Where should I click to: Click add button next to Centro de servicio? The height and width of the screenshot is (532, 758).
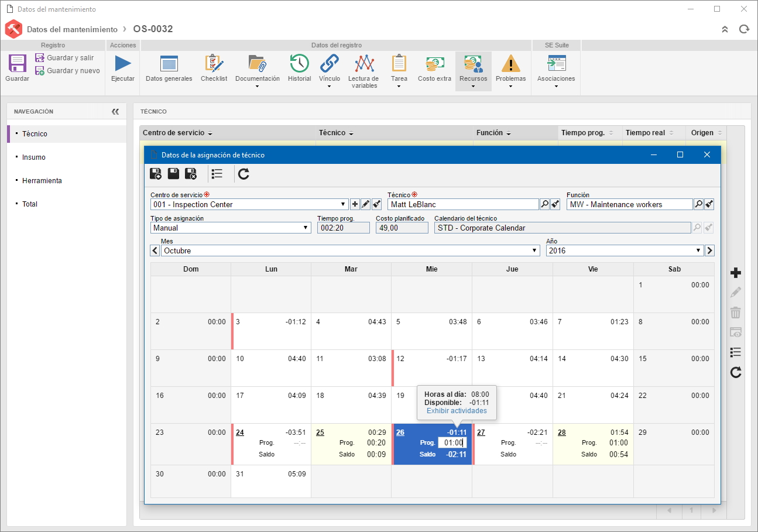click(355, 205)
